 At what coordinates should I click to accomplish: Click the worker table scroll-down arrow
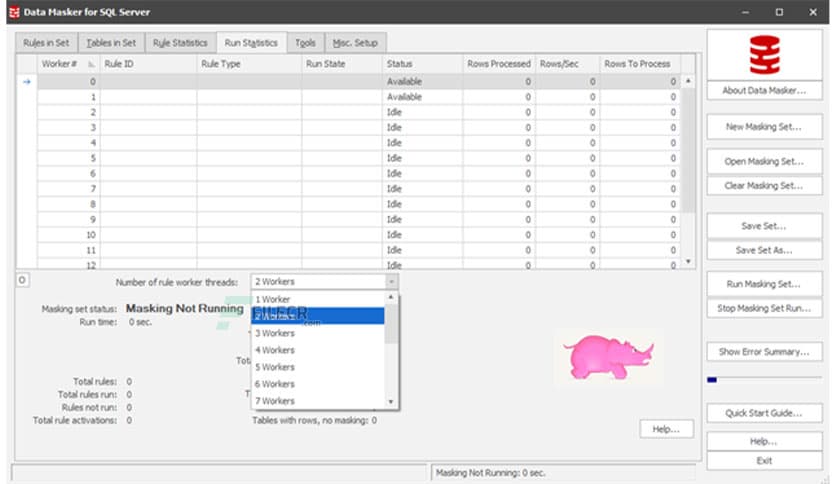(688, 262)
